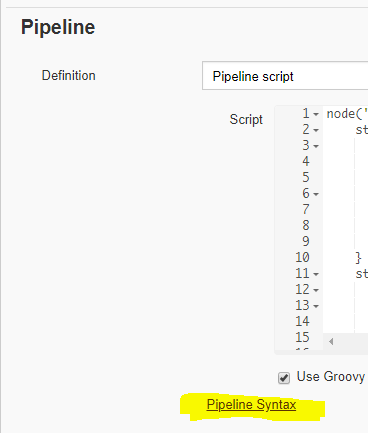Click line number 4 in the gutter

tap(306, 161)
